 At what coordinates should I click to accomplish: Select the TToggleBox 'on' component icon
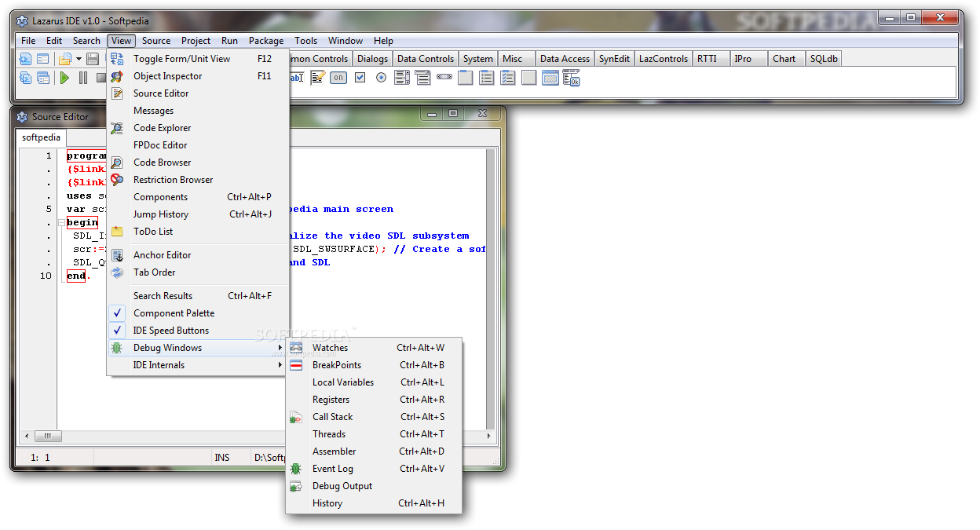[338, 78]
